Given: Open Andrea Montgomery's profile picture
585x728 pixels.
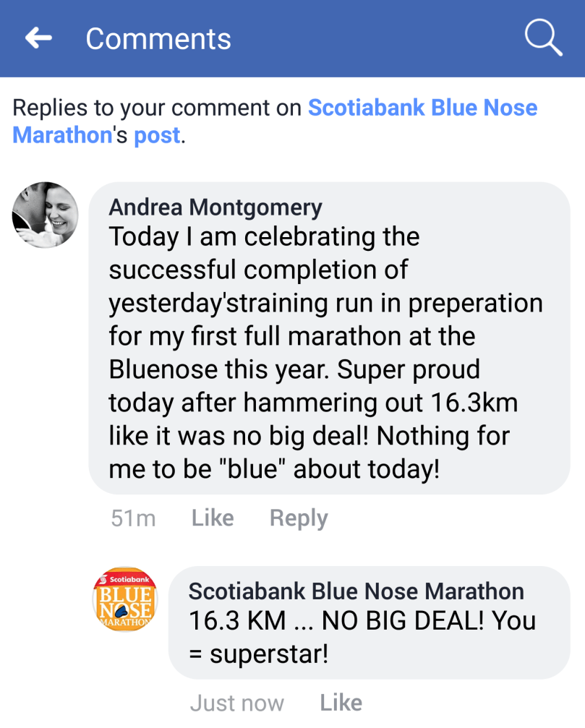Looking at the screenshot, I should (x=46, y=215).
